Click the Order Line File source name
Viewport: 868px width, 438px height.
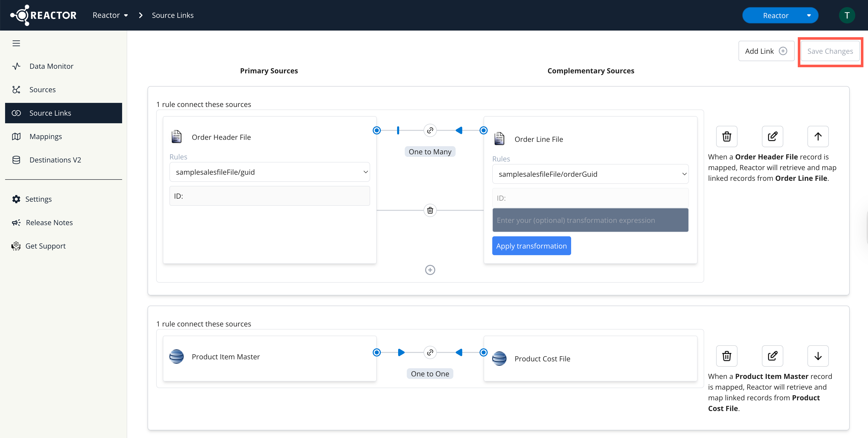coord(539,139)
